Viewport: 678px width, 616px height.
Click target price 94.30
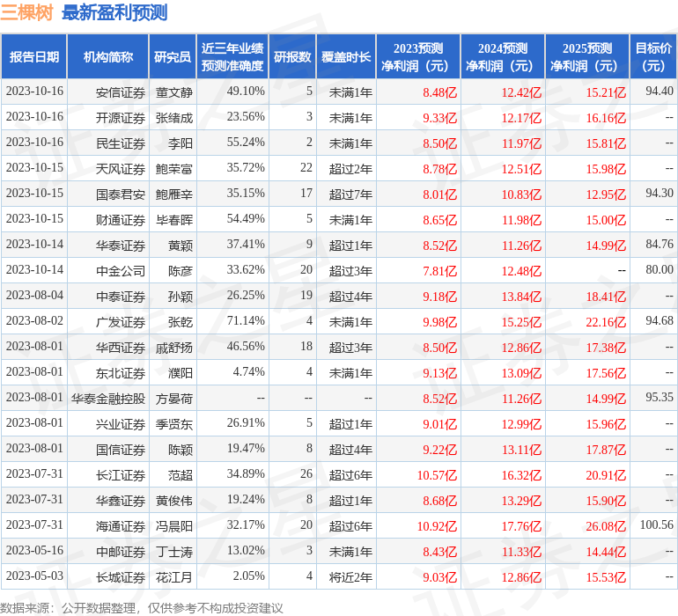pos(660,193)
